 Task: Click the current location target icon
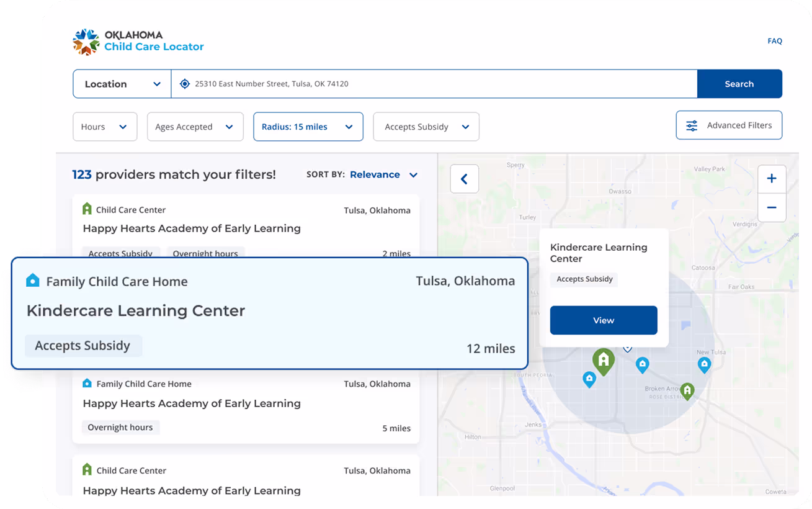click(185, 84)
